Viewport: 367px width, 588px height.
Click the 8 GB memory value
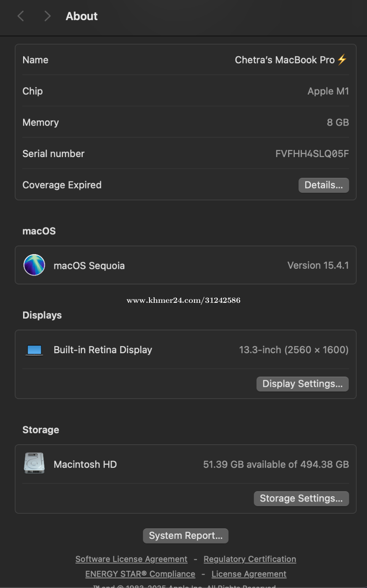[x=338, y=122]
